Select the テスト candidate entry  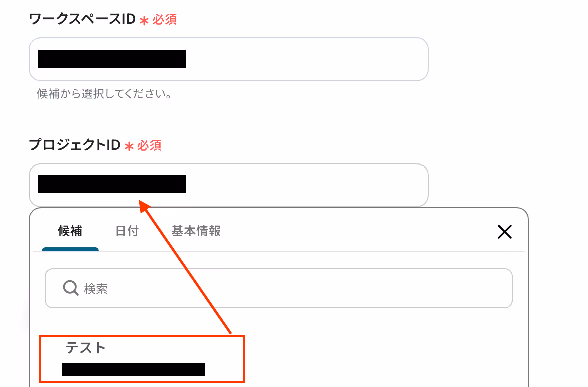[142, 359]
